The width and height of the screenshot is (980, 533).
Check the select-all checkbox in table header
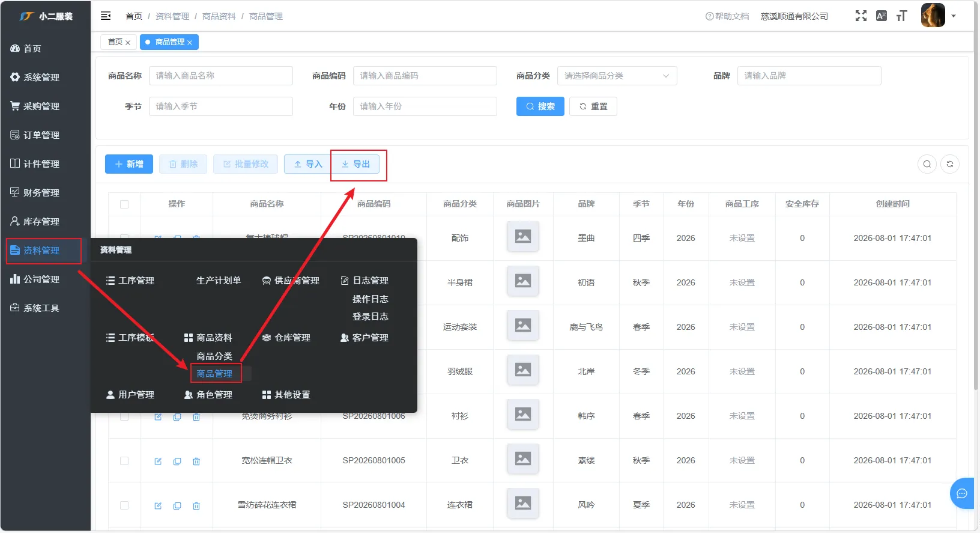coord(124,204)
